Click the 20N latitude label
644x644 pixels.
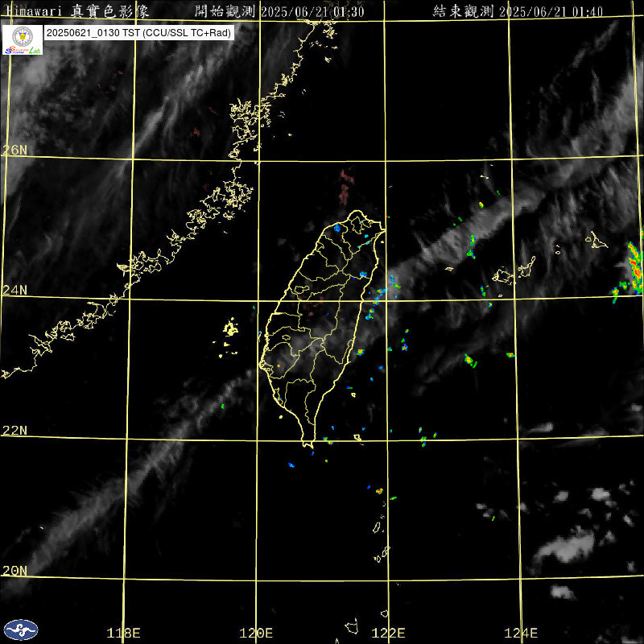point(14,571)
